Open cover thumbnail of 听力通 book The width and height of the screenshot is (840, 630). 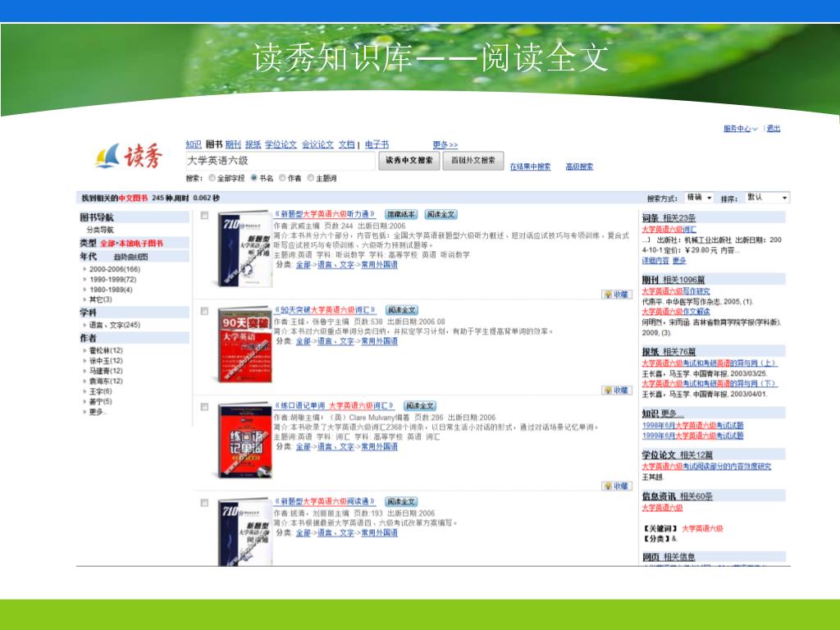(x=244, y=249)
